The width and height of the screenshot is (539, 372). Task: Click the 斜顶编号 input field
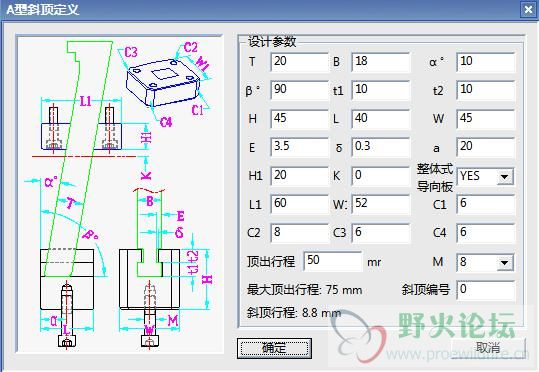[485, 291]
